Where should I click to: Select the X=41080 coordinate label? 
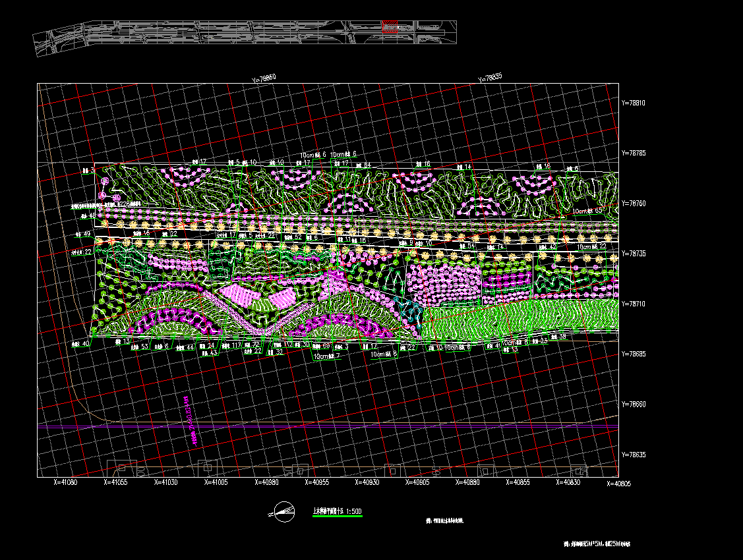(65, 482)
